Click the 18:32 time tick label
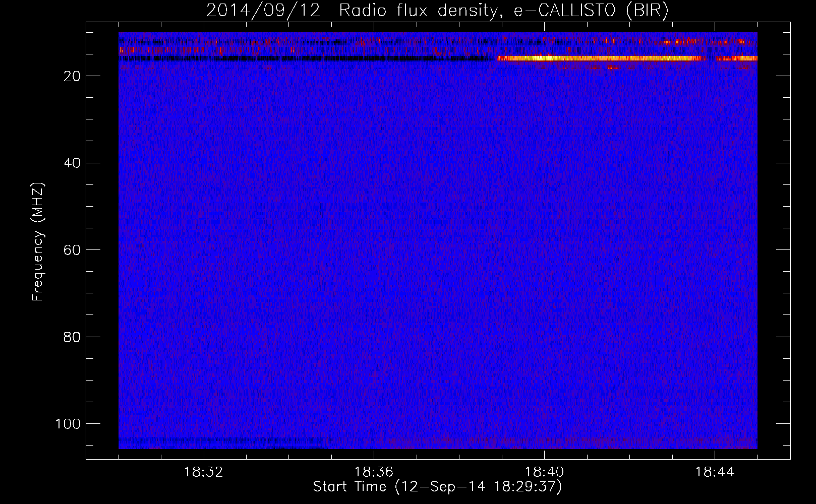This screenshot has height=504, width=816. tap(204, 472)
